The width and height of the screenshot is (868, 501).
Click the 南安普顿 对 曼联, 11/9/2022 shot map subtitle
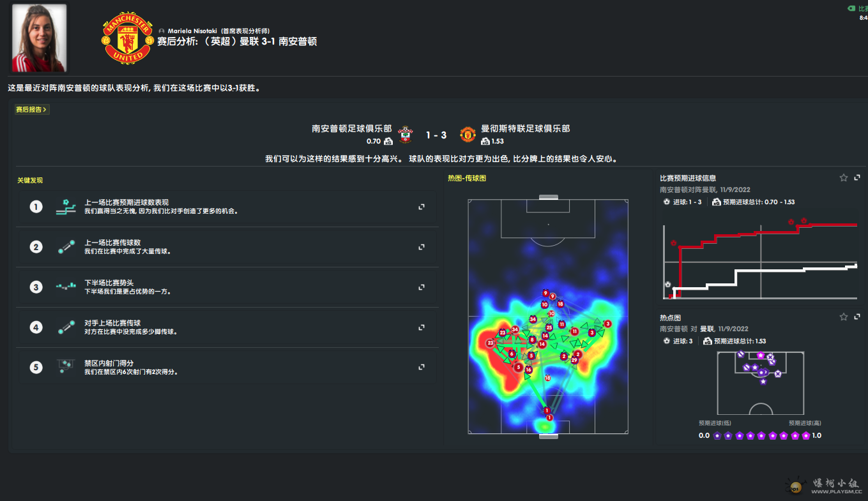(704, 329)
